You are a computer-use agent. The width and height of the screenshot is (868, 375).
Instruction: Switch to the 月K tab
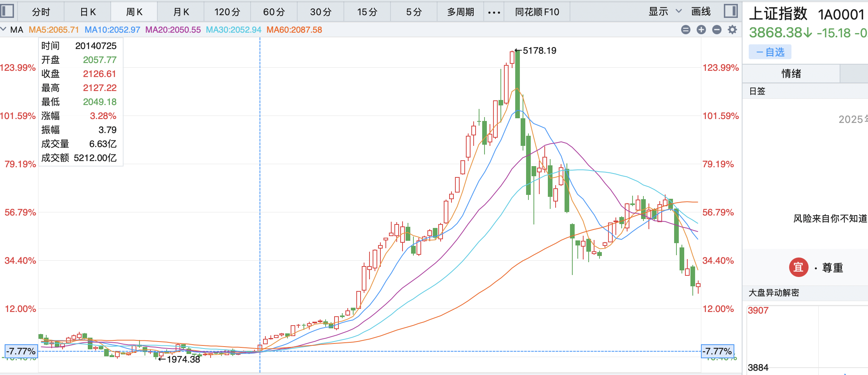(181, 12)
